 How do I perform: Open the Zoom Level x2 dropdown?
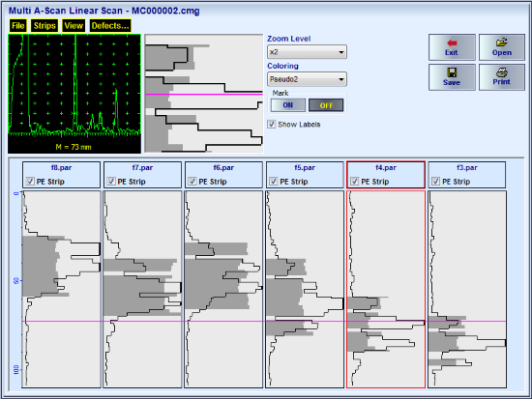pyautogui.click(x=307, y=52)
